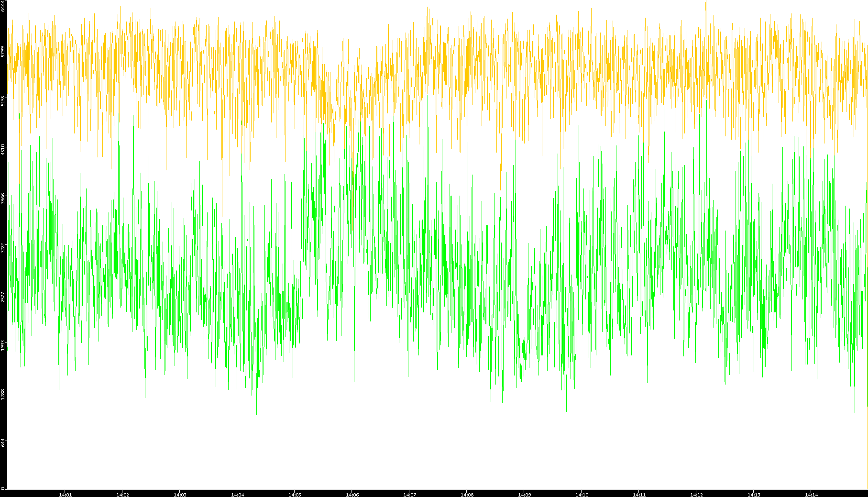The width and height of the screenshot is (868, 497).
Task: Click the 6444 value on the vertical axis
Action: tap(3, 6)
